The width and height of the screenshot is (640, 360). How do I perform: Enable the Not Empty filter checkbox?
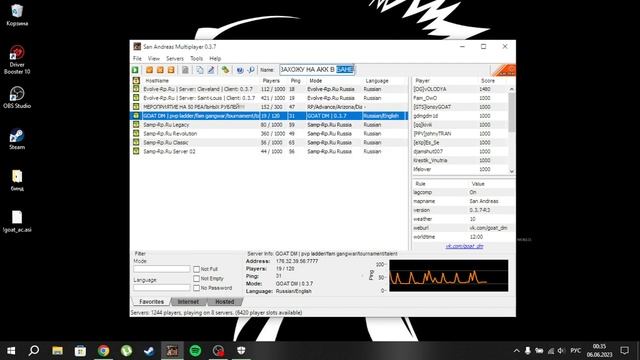pos(196,278)
